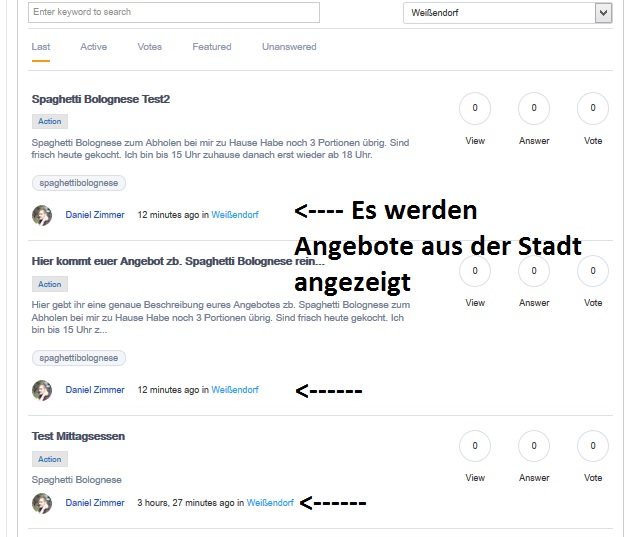
Task: Open Daniel Zimmer profile link in first post
Action: pyautogui.click(x=95, y=215)
